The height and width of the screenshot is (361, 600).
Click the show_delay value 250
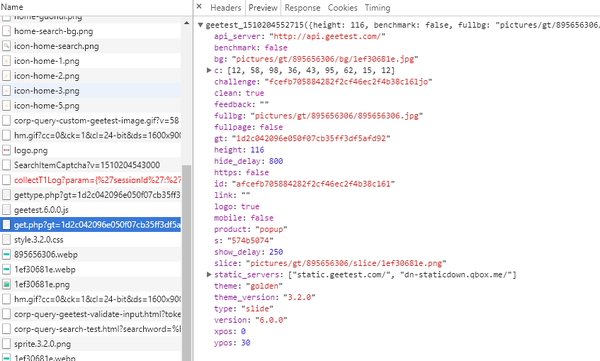click(276, 252)
